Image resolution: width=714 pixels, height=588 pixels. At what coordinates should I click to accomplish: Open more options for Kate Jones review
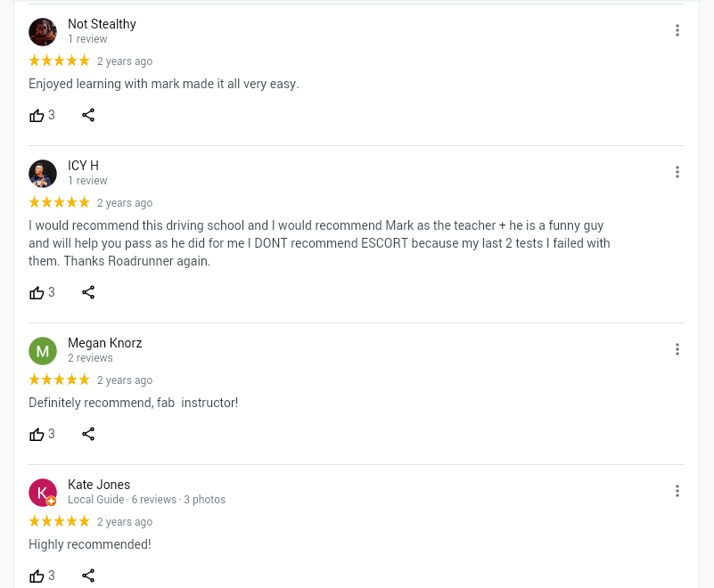tap(677, 491)
